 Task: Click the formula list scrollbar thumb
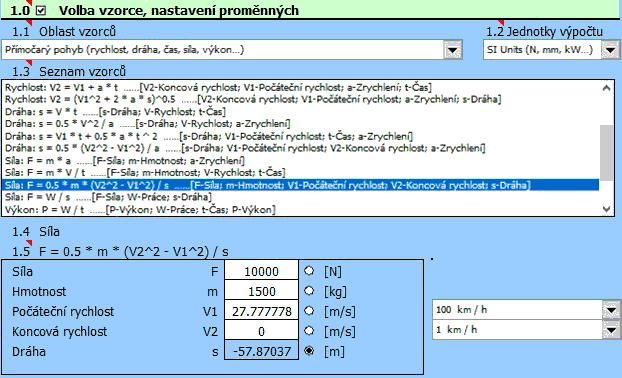607,153
